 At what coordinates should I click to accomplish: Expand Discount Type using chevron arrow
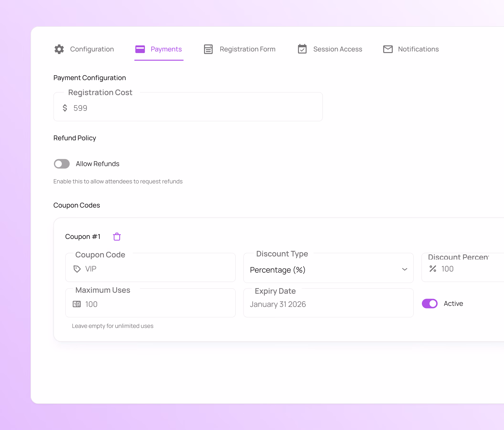[x=405, y=269]
